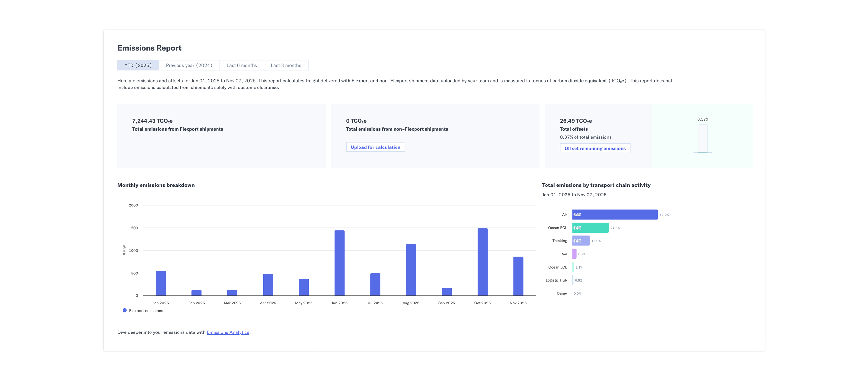
Task: Open the Last 3 months view
Action: [286, 65]
